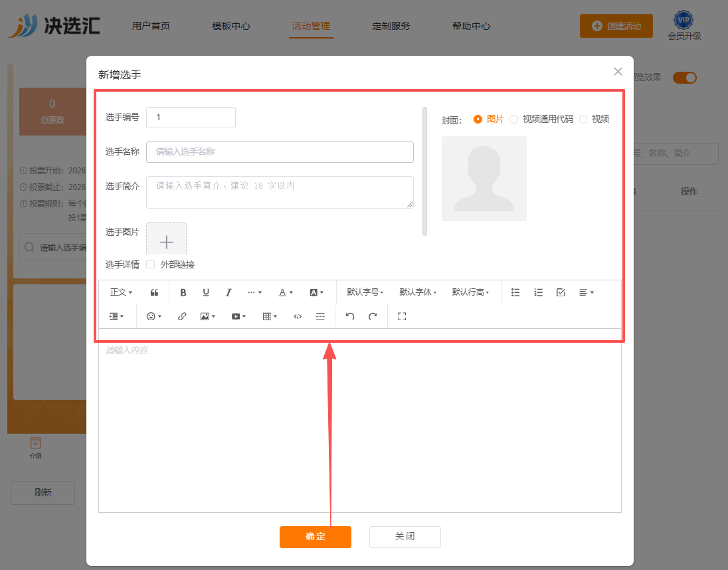Select 图片 cover type

coord(488,120)
